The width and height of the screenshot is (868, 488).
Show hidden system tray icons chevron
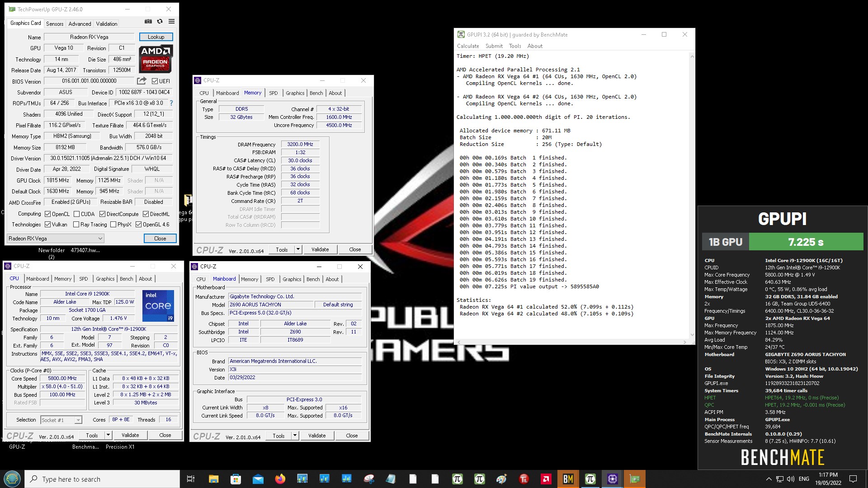769,479
